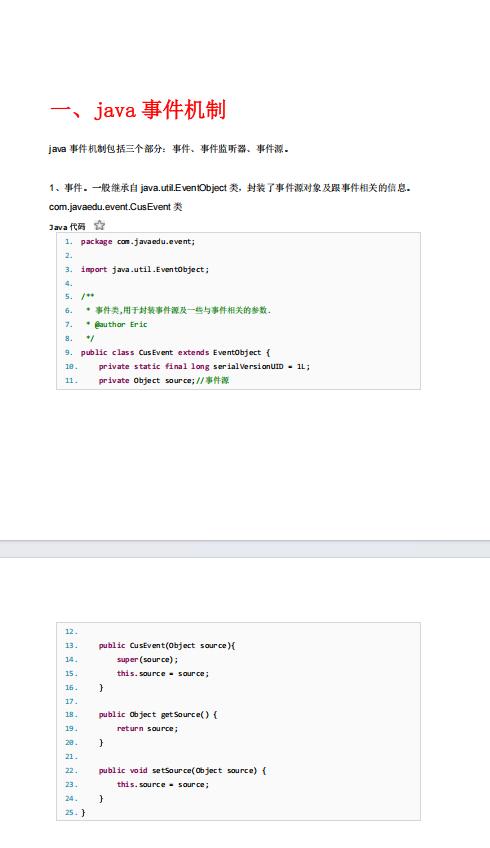The image size is (490, 848).
Task: Click line public class CusEvent extends EventObject
Action: coord(175,353)
